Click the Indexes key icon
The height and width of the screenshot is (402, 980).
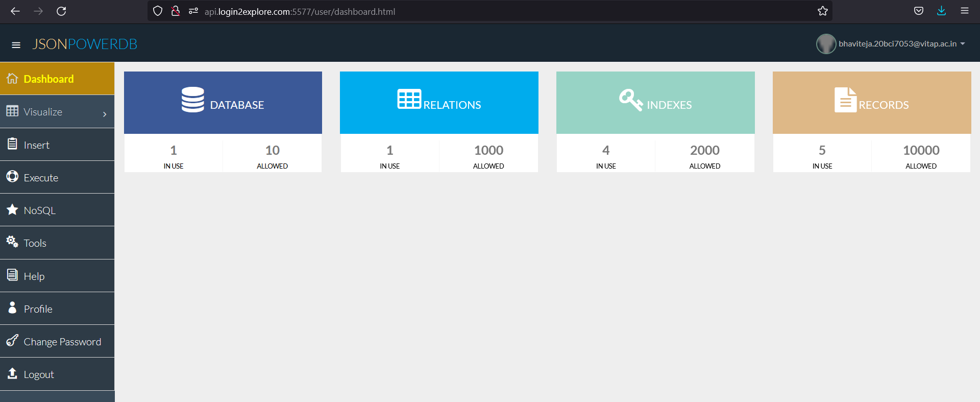pyautogui.click(x=631, y=100)
